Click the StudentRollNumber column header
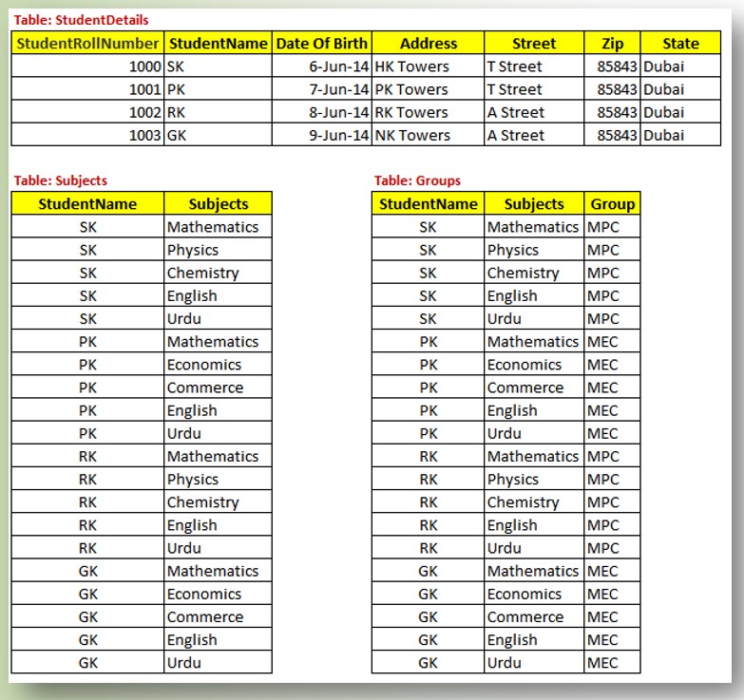Viewport: 744px width, 700px height. (x=87, y=43)
